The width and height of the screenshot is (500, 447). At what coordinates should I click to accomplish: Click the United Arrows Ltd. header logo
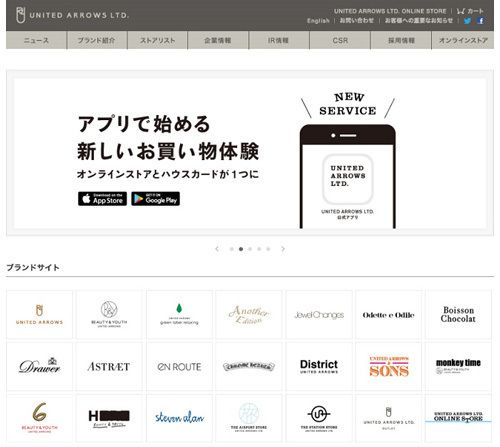point(72,15)
